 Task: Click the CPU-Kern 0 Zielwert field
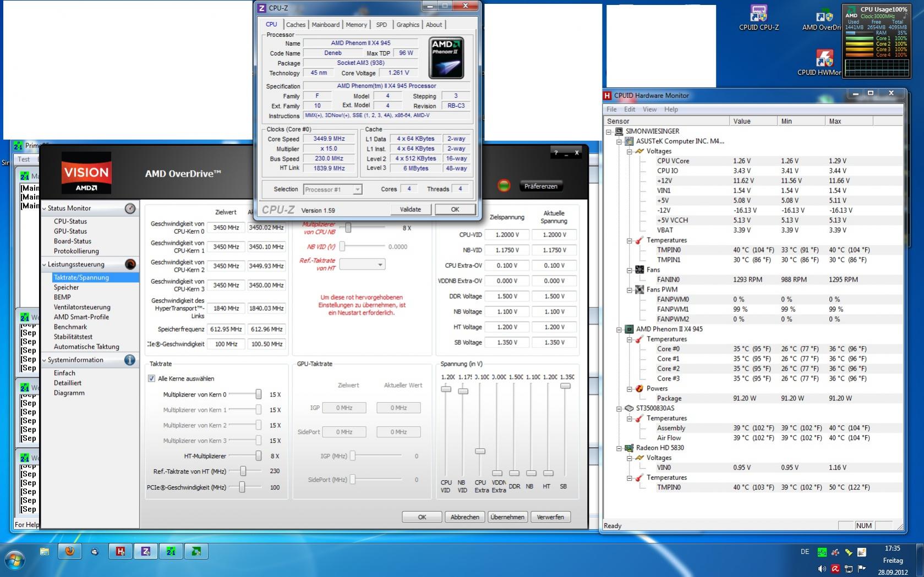(226, 228)
